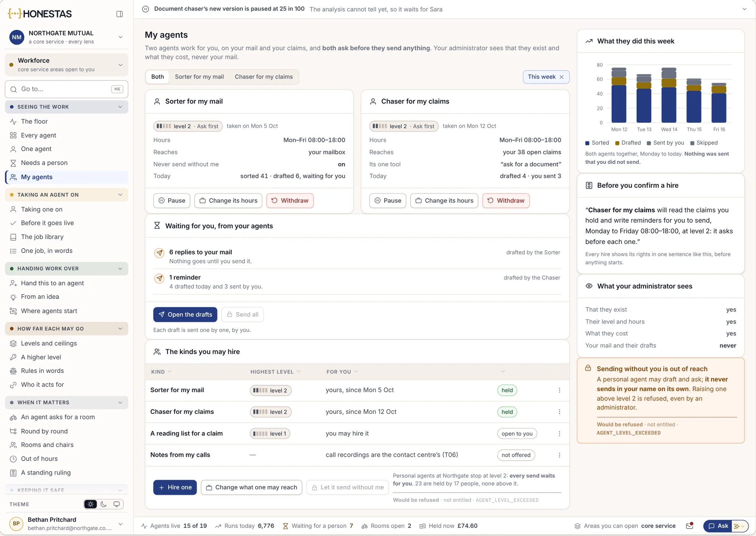Image resolution: width=756 pixels, height=536 pixels.
Task: Toggle Skipped series in chart legend
Action: tap(704, 143)
